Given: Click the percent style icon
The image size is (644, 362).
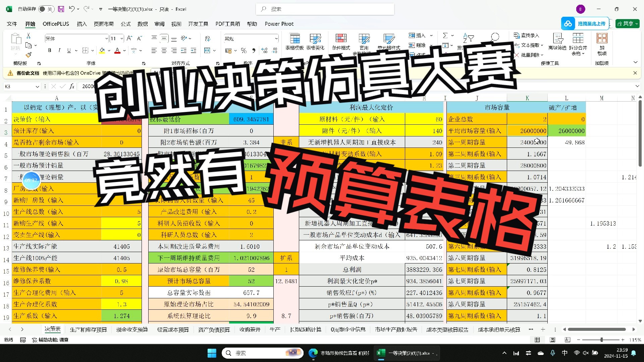Looking at the screenshot, I should [244, 51].
